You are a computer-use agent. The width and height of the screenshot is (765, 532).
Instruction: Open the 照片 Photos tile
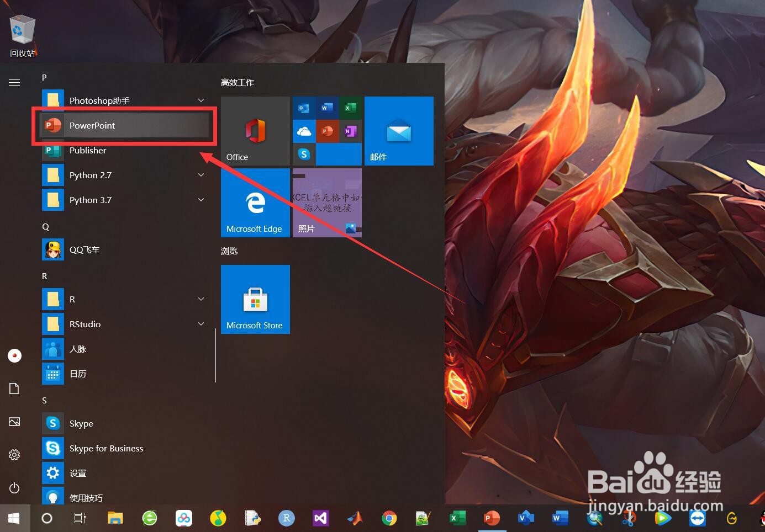coord(327,203)
